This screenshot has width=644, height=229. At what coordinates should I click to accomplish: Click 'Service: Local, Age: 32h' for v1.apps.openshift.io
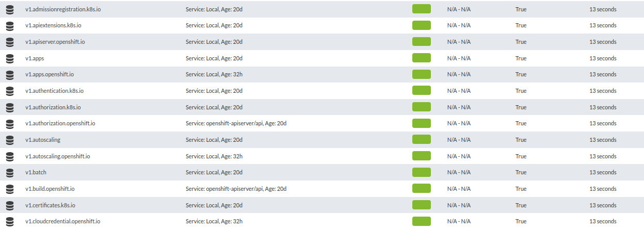pyautogui.click(x=214, y=74)
